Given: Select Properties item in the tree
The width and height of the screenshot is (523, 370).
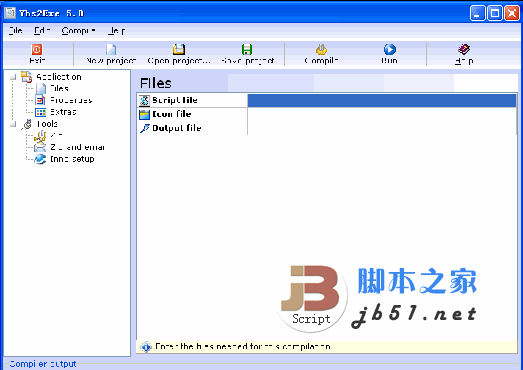Looking at the screenshot, I should point(71,100).
